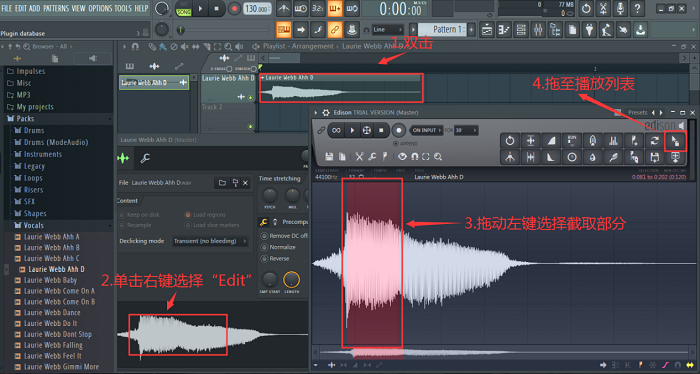Enable the Normalize option
The width and height of the screenshot is (700, 374).
tap(278, 247)
